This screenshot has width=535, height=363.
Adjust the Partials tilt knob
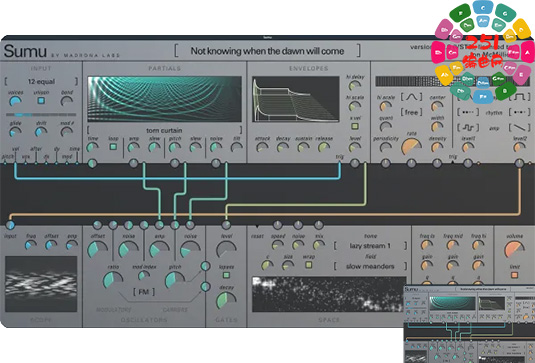[x=236, y=147]
